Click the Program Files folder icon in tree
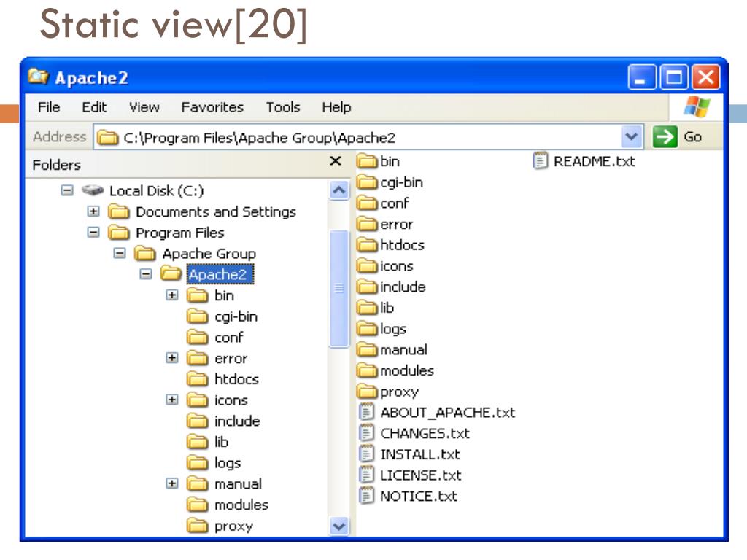The width and height of the screenshot is (747, 560). (119, 233)
